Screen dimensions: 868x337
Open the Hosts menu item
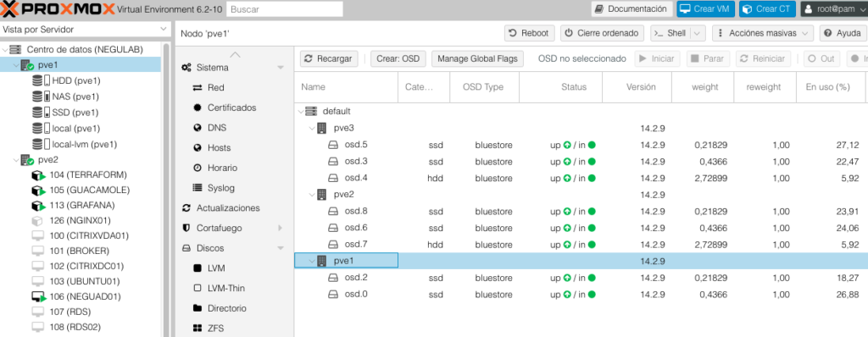coord(220,147)
